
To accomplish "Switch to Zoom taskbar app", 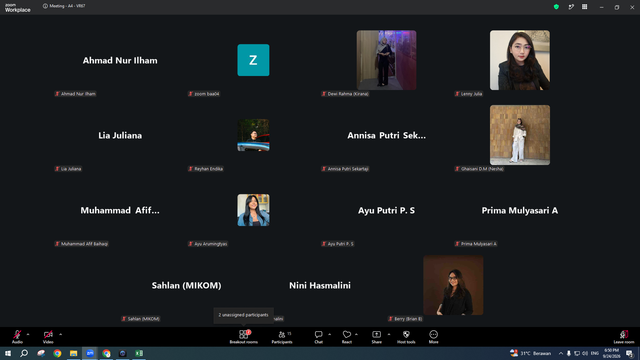I will coord(90,353).
